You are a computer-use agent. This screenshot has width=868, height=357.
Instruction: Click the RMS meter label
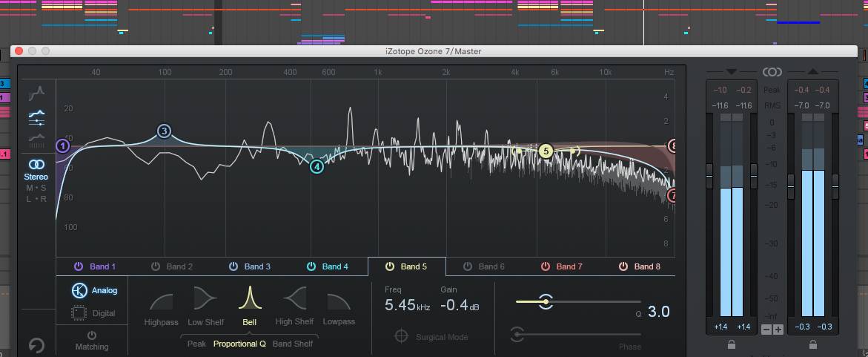coord(772,105)
